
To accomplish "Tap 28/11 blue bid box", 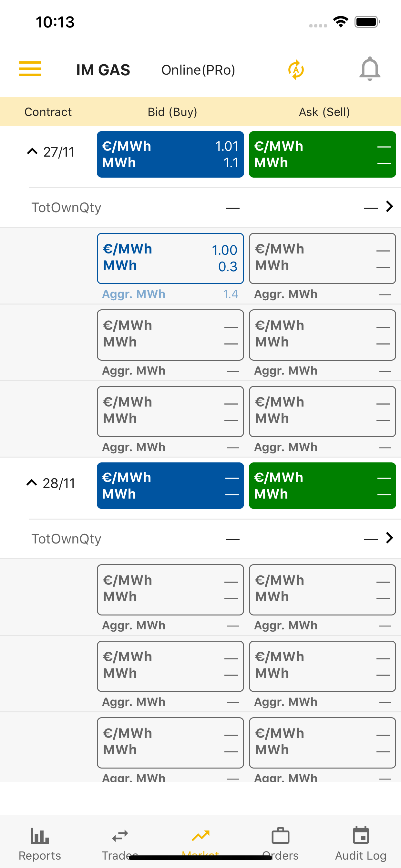I will [170, 486].
